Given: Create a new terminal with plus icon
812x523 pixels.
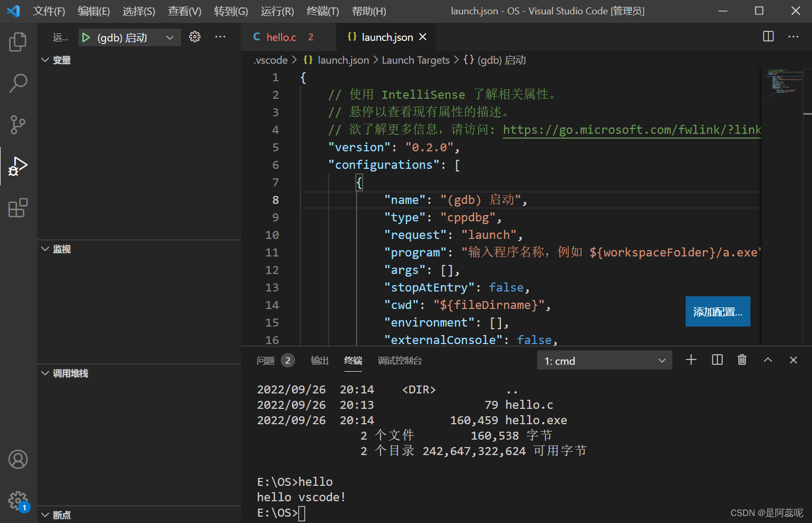Looking at the screenshot, I should click(691, 360).
